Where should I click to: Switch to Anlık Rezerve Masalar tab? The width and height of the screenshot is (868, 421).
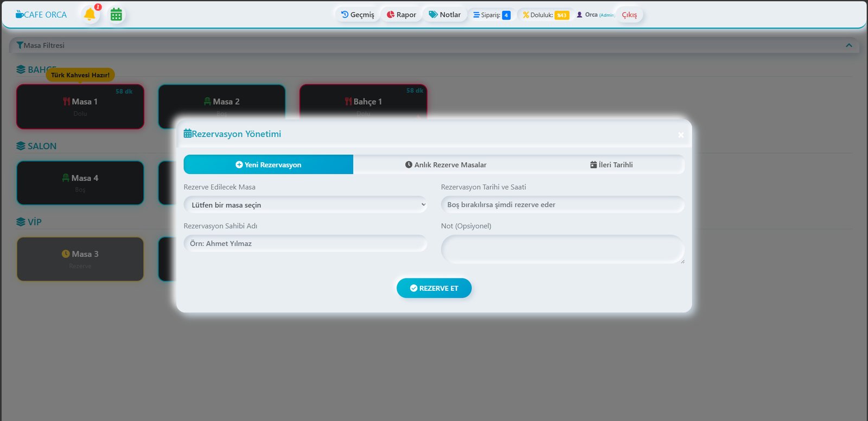click(445, 164)
